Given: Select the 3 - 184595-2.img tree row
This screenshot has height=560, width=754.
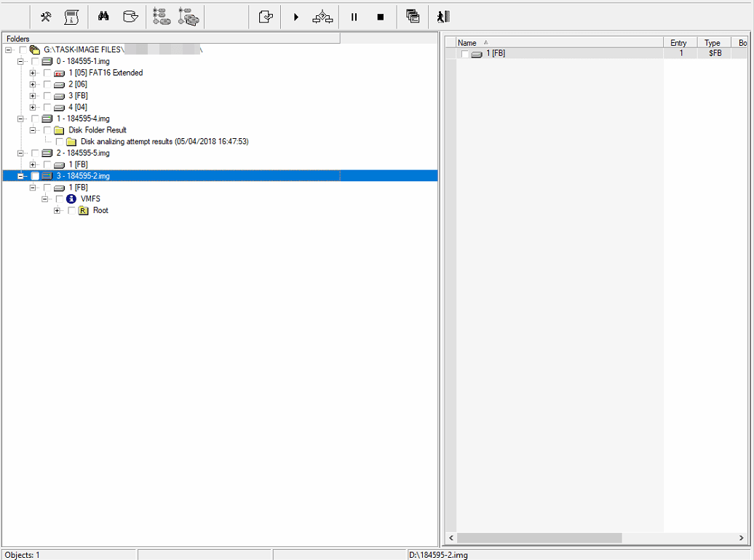Looking at the screenshot, I should tap(220, 176).
